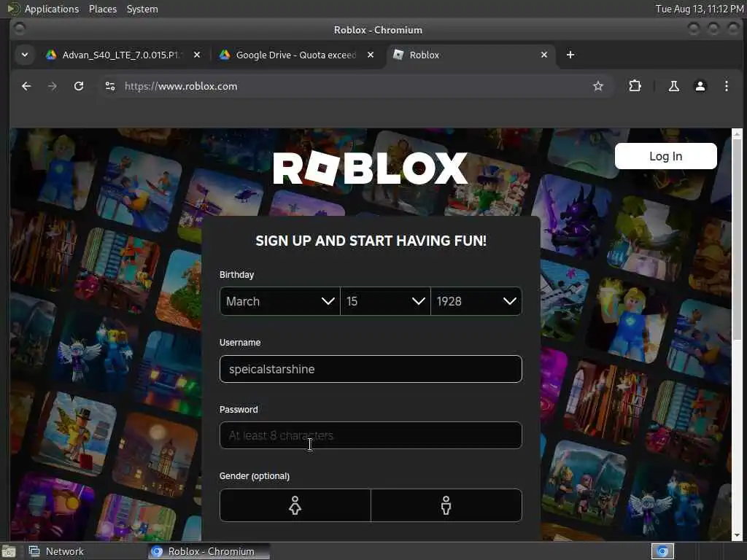The image size is (747, 560).
Task: Click the Chromium tray icon at bottom right
Action: [x=662, y=551]
